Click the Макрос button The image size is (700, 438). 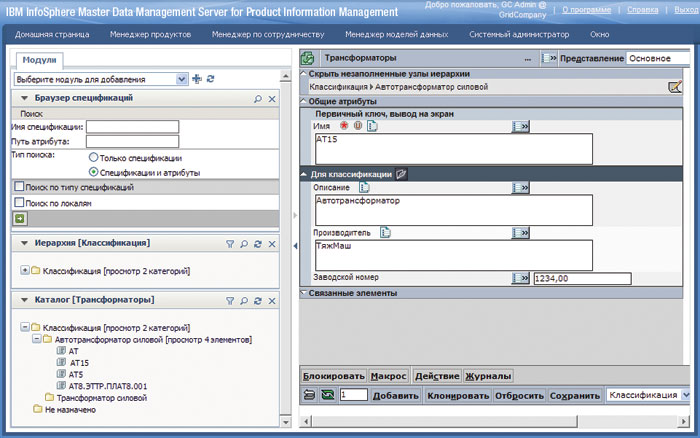click(x=388, y=376)
